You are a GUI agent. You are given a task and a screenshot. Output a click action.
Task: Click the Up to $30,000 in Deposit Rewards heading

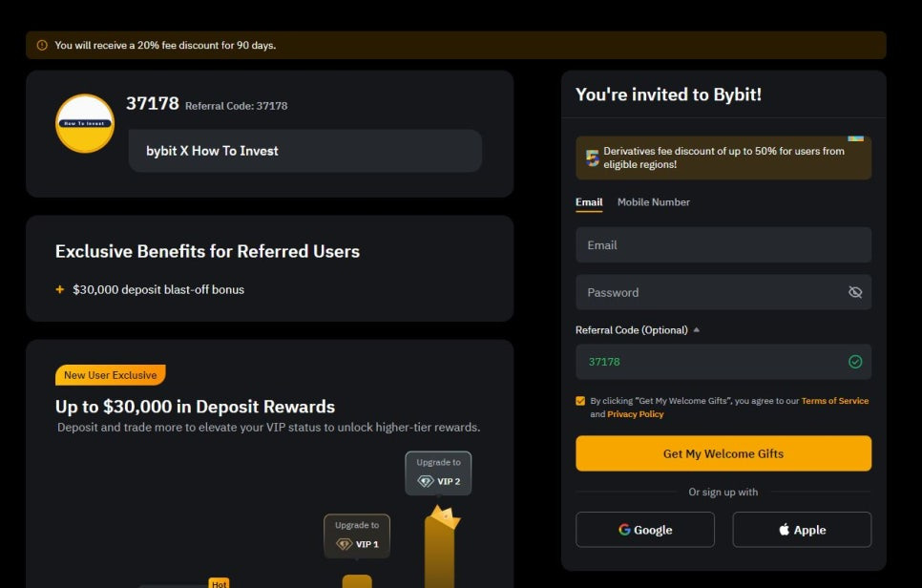pos(196,407)
